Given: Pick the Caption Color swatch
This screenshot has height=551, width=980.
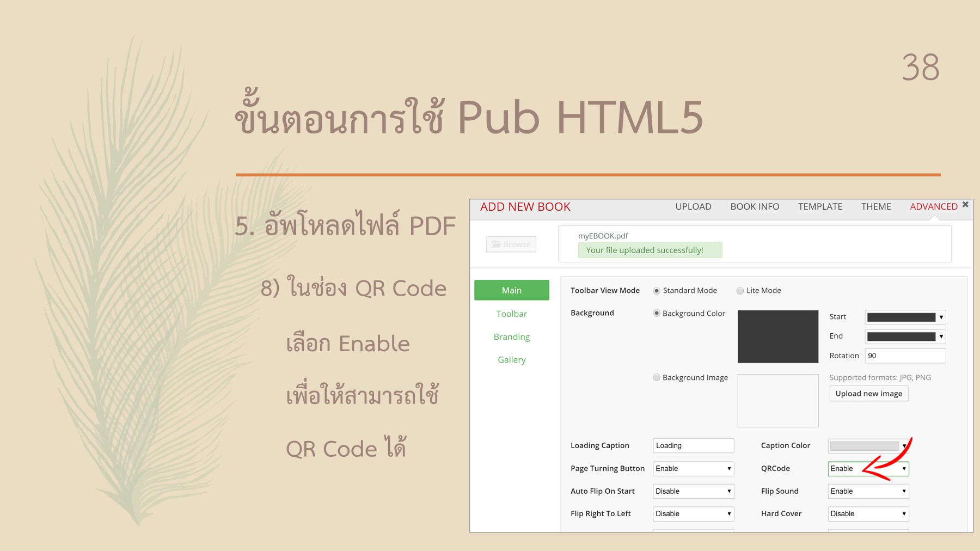Looking at the screenshot, I should click(x=865, y=445).
